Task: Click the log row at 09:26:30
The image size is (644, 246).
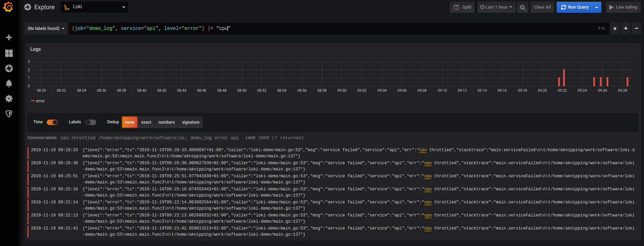Action: click(332, 166)
